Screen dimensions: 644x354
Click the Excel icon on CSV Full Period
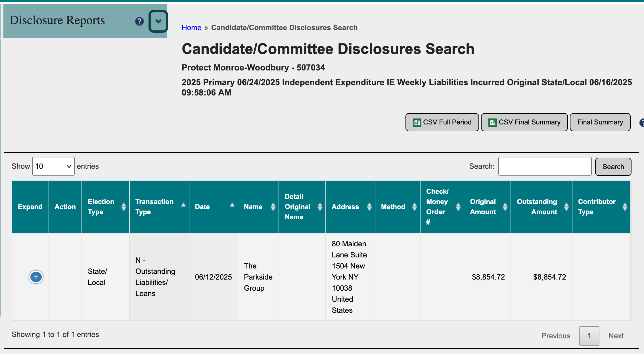[417, 122]
